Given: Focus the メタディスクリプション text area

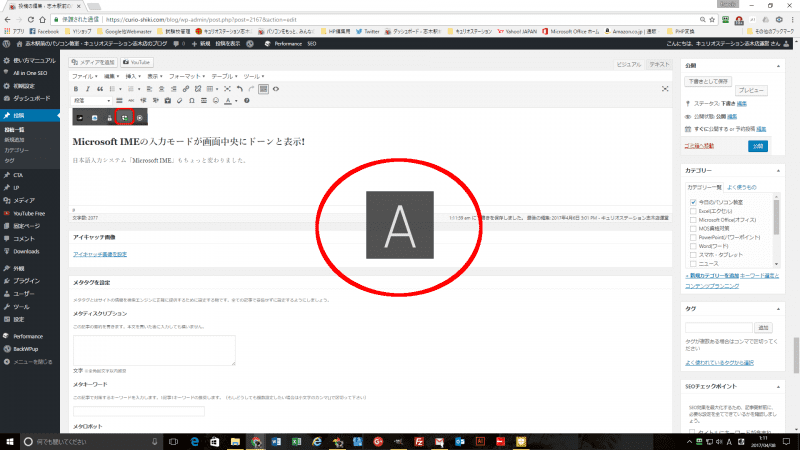Looking at the screenshot, I should 154,350.
